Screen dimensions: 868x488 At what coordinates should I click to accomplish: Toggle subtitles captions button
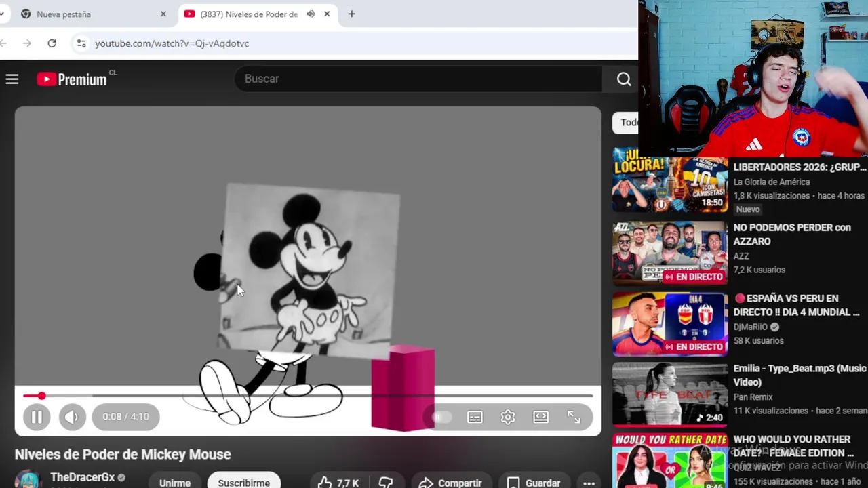click(475, 417)
